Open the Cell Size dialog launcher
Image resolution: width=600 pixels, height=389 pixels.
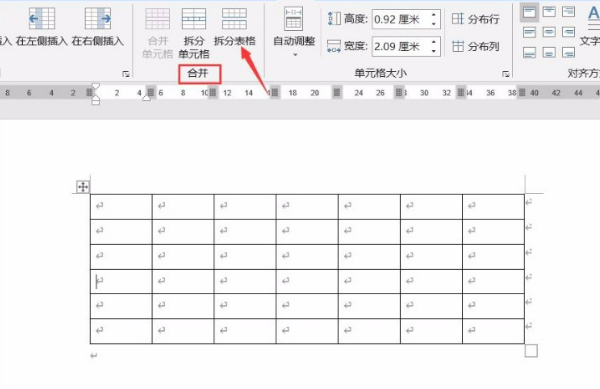(x=505, y=74)
